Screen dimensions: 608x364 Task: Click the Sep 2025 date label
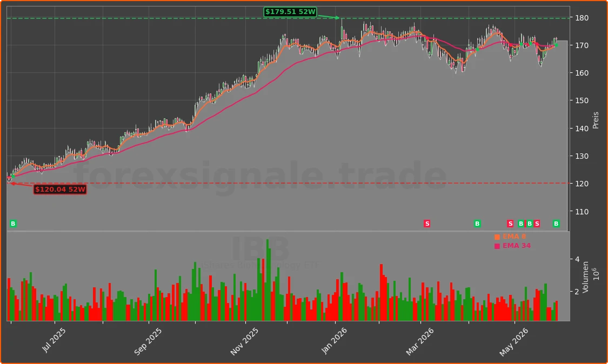click(148, 341)
